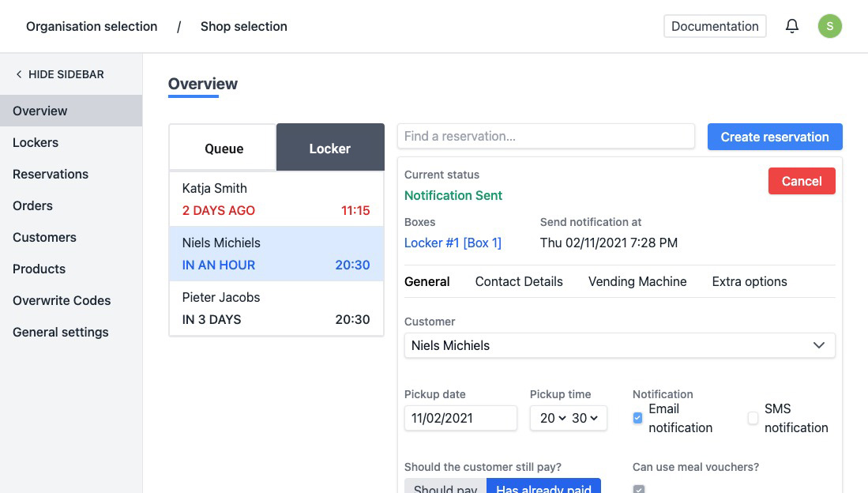The height and width of the screenshot is (493, 868).
Task: Open the notifications bell icon
Action: (791, 26)
